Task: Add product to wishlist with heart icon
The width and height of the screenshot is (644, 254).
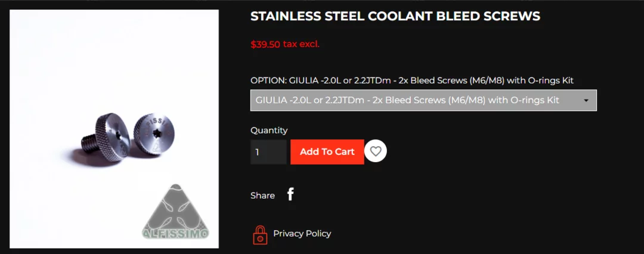Action: pos(376,151)
